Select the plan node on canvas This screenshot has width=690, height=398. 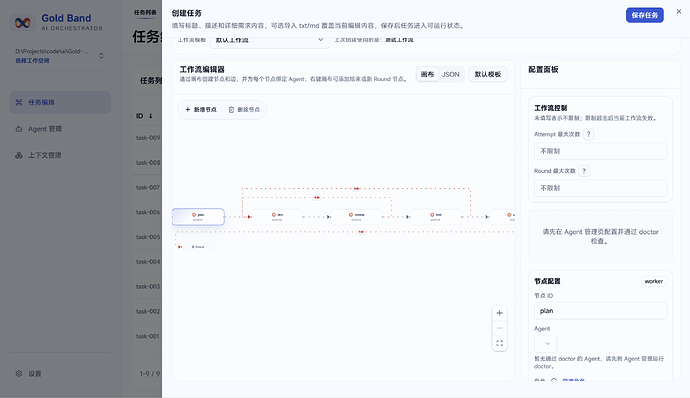click(198, 217)
